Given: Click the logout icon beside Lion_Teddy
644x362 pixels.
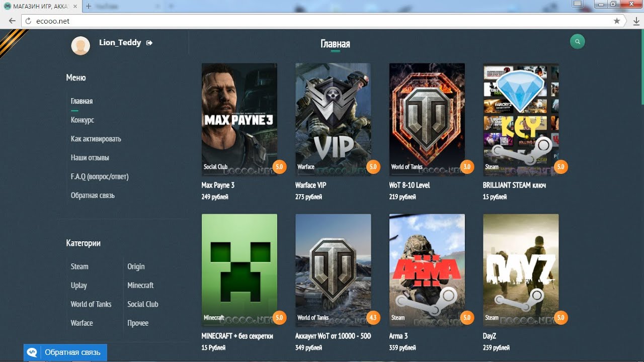Looking at the screenshot, I should 149,43.
